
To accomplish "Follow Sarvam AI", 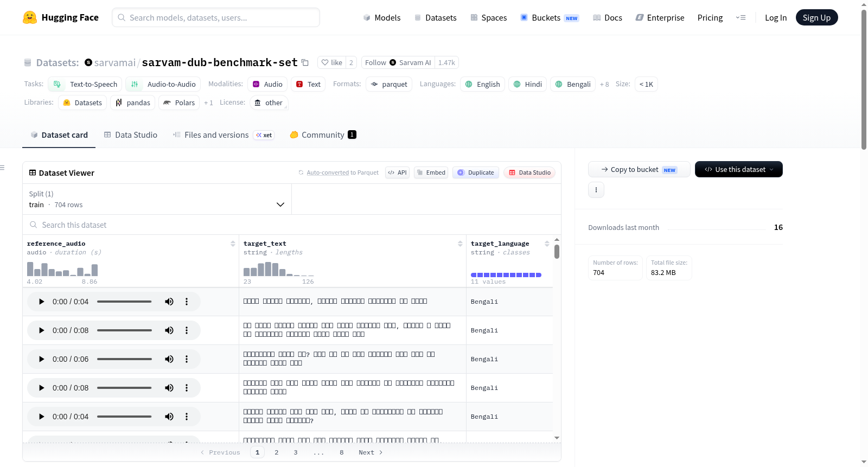I will click(x=398, y=62).
